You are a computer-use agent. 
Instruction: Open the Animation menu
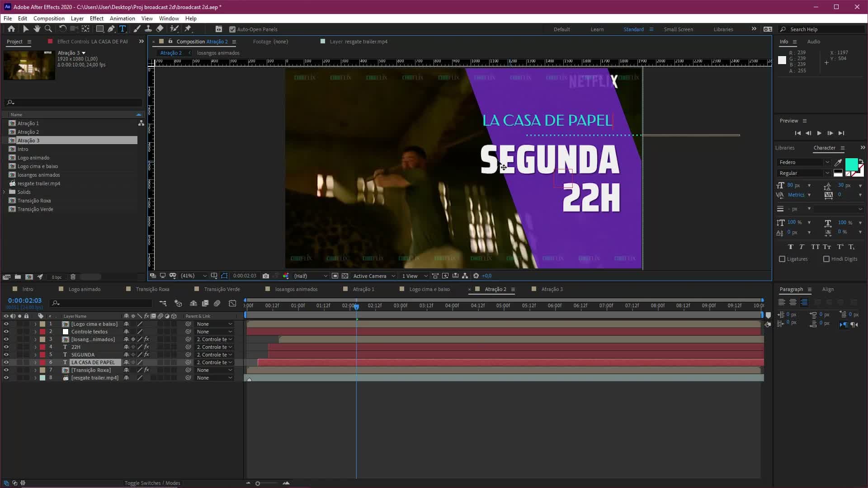(123, 19)
